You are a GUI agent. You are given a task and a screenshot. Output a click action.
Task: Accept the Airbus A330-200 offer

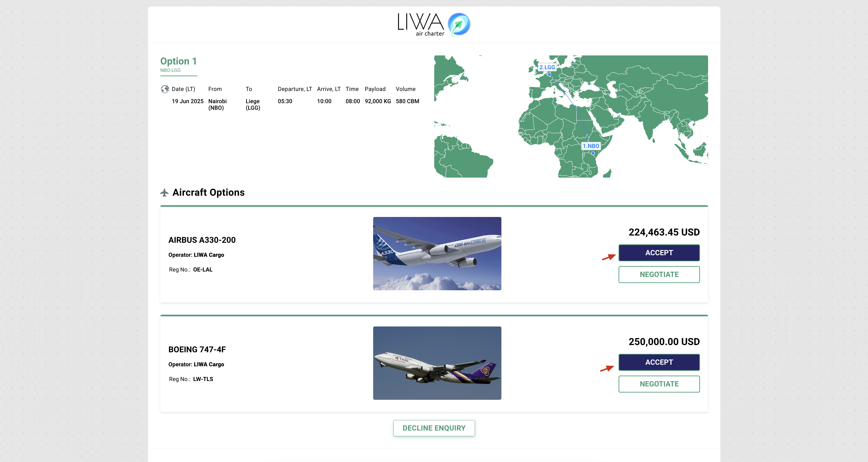click(659, 253)
